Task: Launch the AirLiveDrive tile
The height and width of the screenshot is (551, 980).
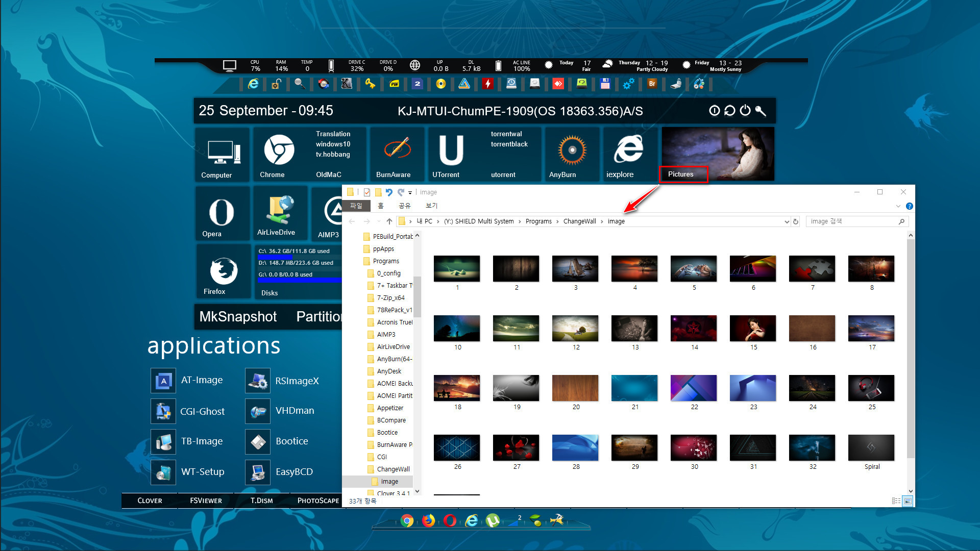Action: point(280,214)
